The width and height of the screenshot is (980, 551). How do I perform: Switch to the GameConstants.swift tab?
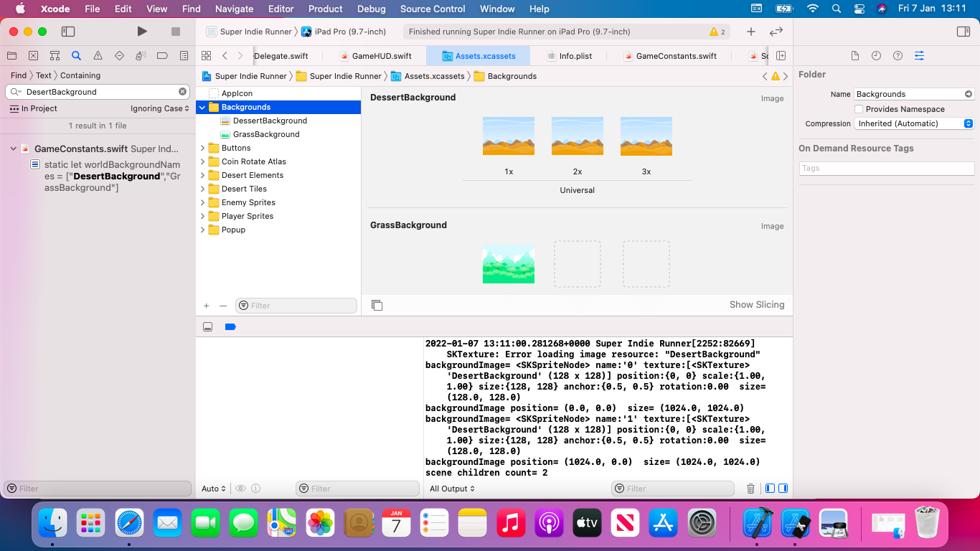(676, 56)
